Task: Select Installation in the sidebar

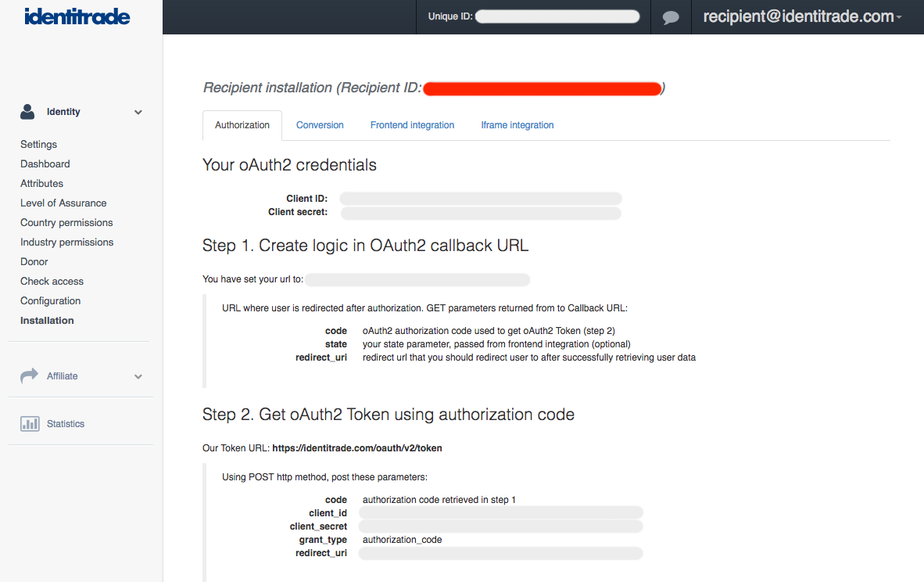Action: pos(47,320)
